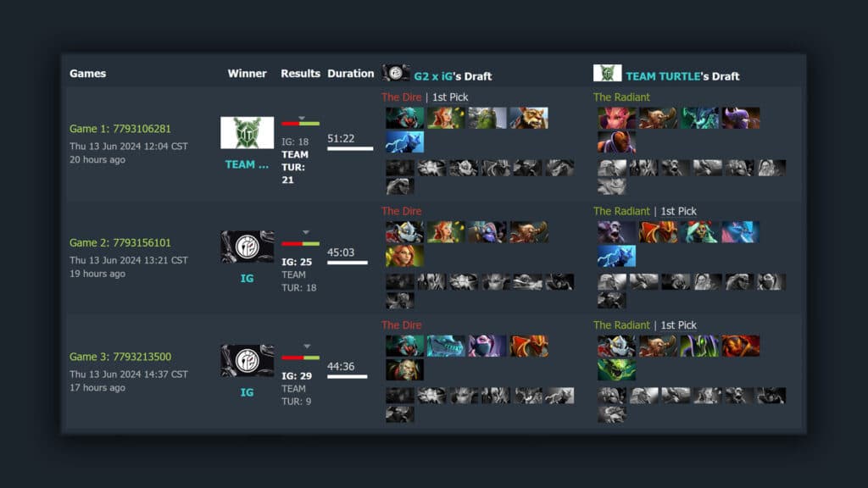Click the G2 x iG logo in draft header
868x488 pixels.
click(396, 73)
